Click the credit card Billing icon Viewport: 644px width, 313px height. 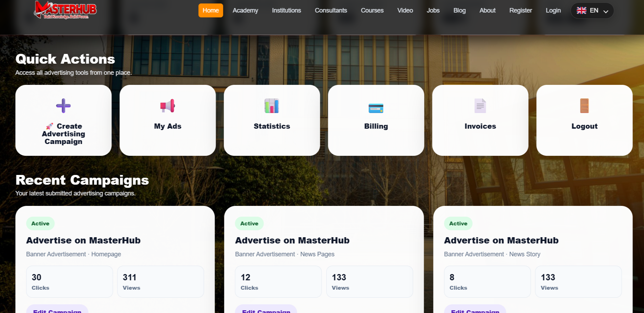[x=376, y=108]
